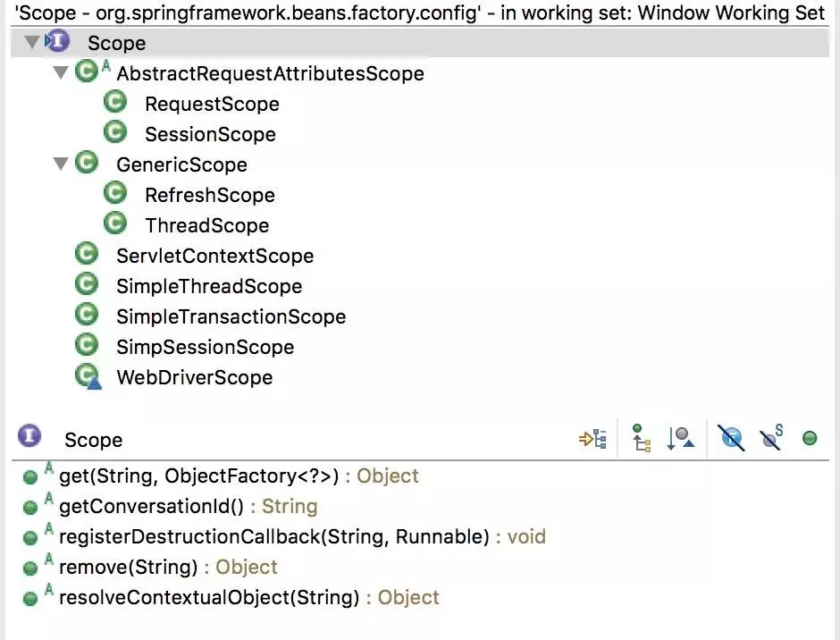840x640 pixels.
Task: Collapse the GenericScope tree node
Action: (61, 163)
